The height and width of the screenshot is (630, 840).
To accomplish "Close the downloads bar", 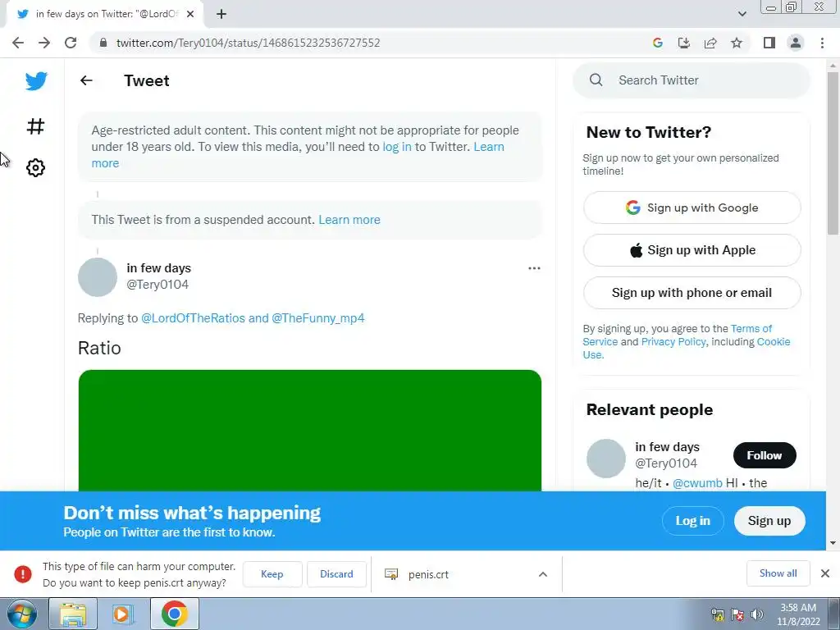I will (x=825, y=573).
